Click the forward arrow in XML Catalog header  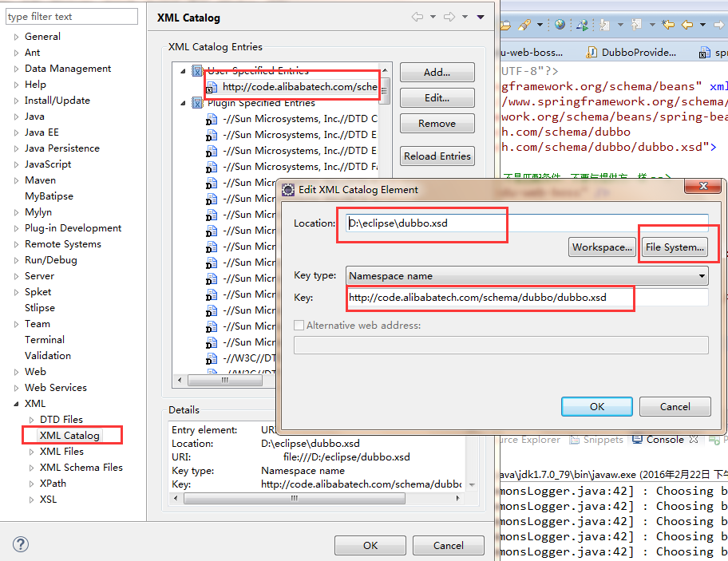coord(449,18)
